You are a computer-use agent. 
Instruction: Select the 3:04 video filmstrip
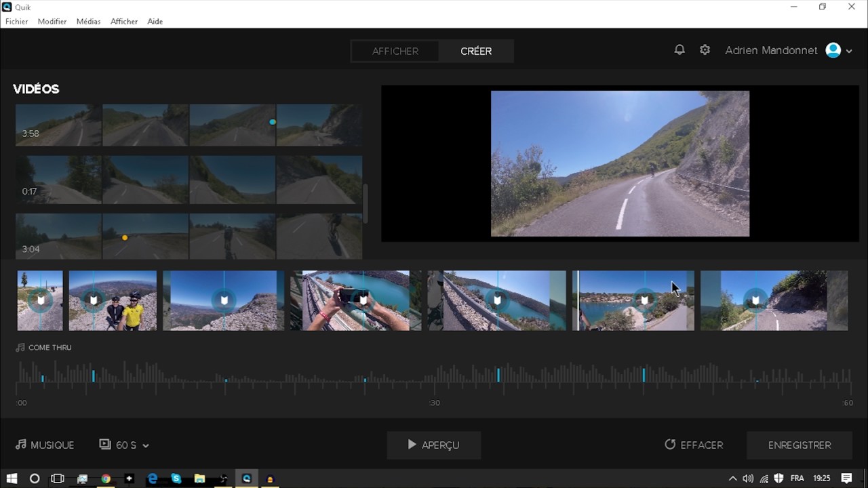click(x=189, y=237)
